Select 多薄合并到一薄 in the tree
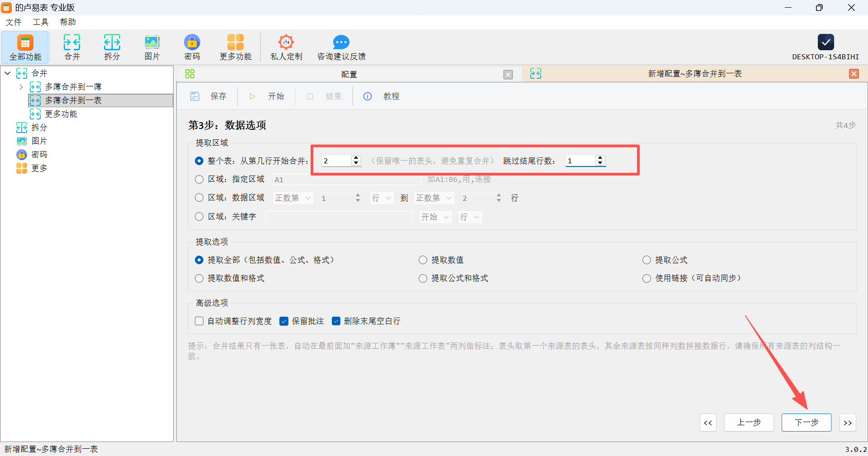This screenshot has width=868, height=456. (73, 87)
